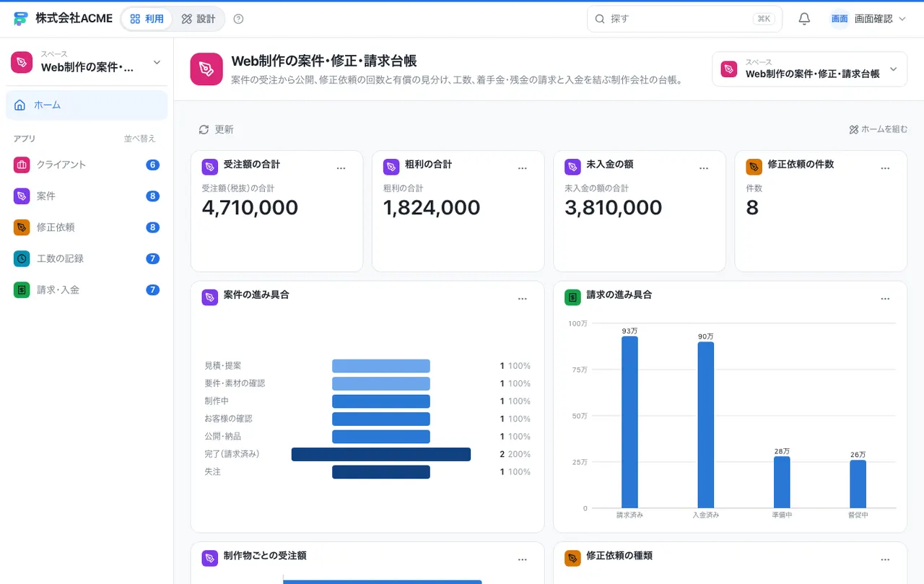Open the notifications bell
This screenshot has width=924, height=584.
tap(804, 19)
